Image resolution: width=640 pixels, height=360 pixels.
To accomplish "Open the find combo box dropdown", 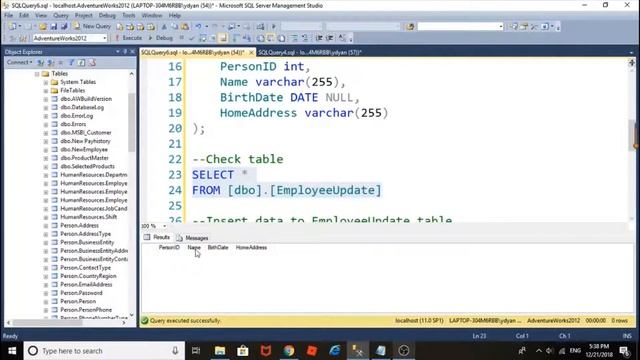I will (x=501, y=27).
